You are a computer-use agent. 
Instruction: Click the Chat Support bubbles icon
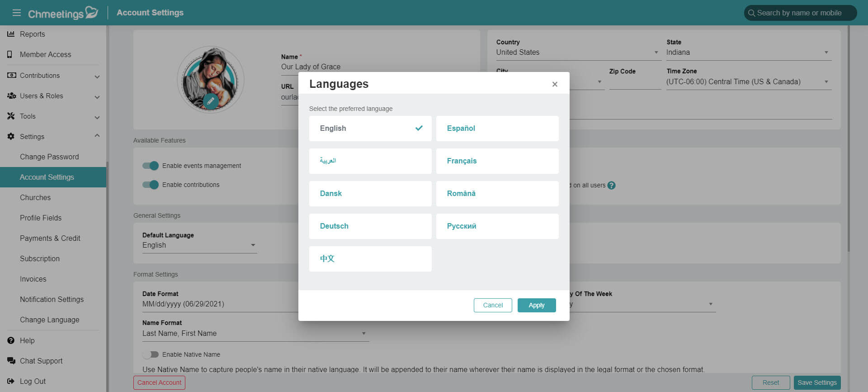tap(11, 361)
